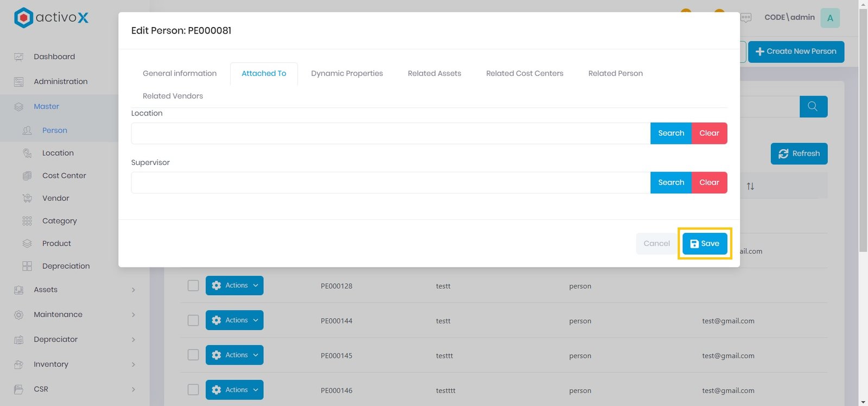The image size is (868, 406).
Task: Switch to the Dynamic Properties tab
Action: (x=347, y=73)
